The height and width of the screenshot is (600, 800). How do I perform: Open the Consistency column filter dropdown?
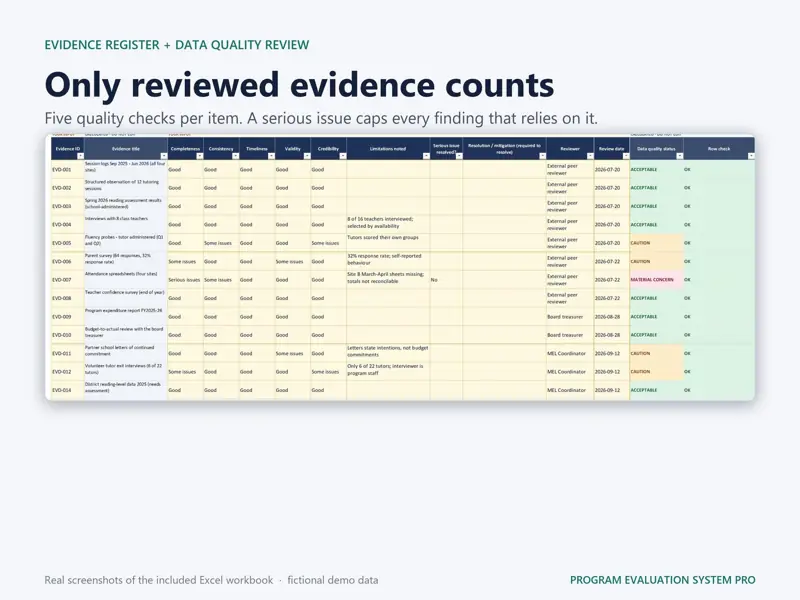coord(235,156)
